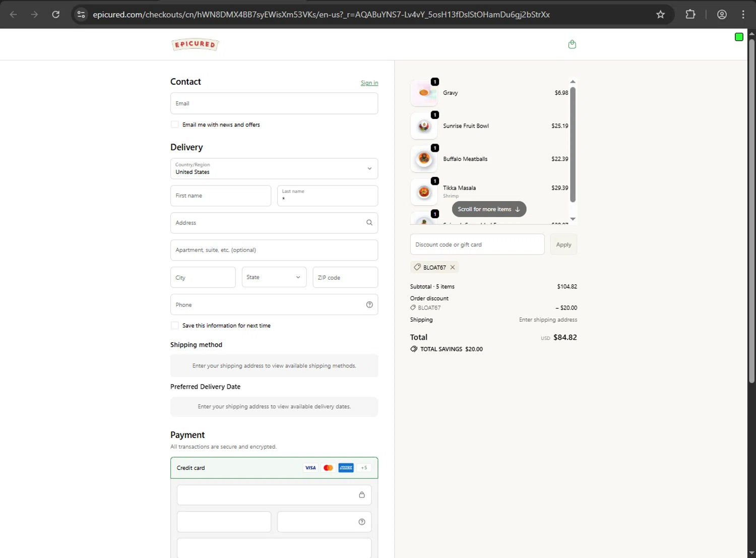Click the Total Savings tag icon
The width and height of the screenshot is (756, 558).
tap(414, 349)
